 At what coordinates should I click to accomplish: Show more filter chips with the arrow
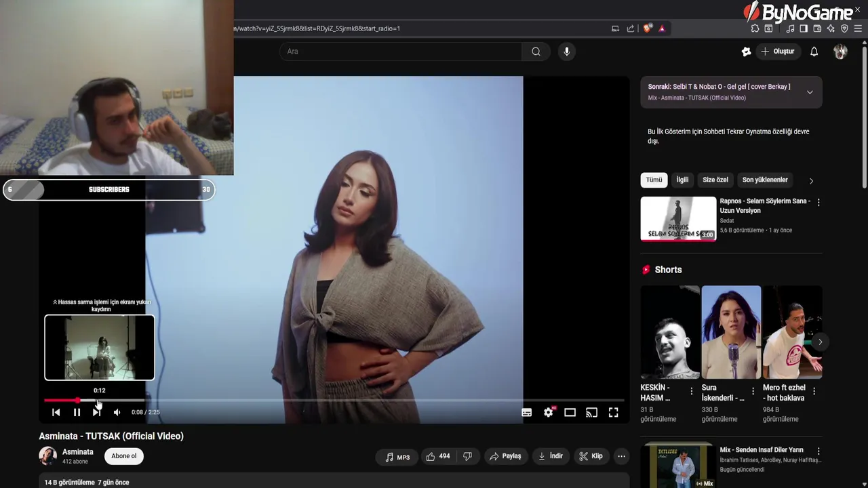pos(811,181)
